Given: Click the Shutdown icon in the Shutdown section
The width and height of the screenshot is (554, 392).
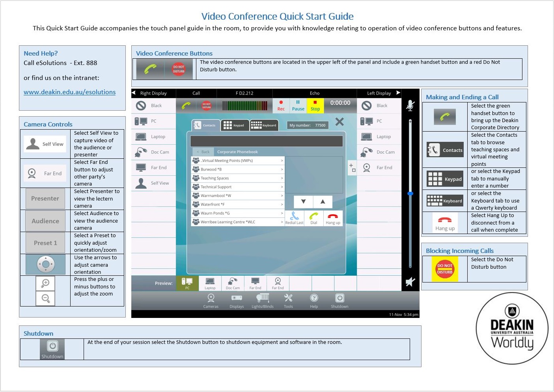Looking at the screenshot, I should click(x=52, y=349).
